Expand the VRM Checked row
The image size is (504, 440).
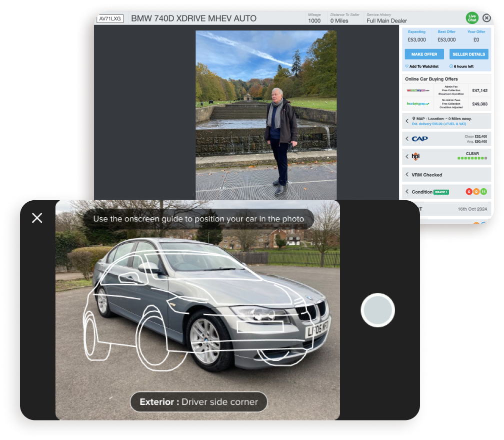(446, 175)
